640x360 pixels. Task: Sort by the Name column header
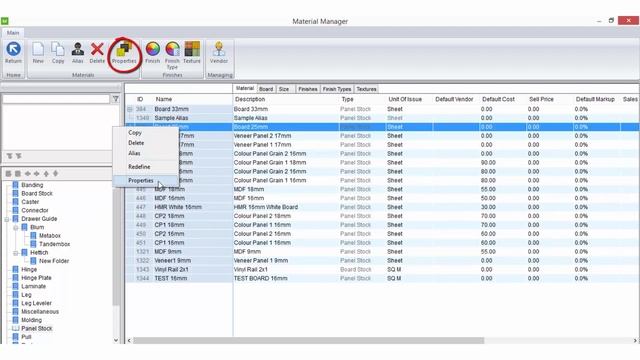coord(164,99)
